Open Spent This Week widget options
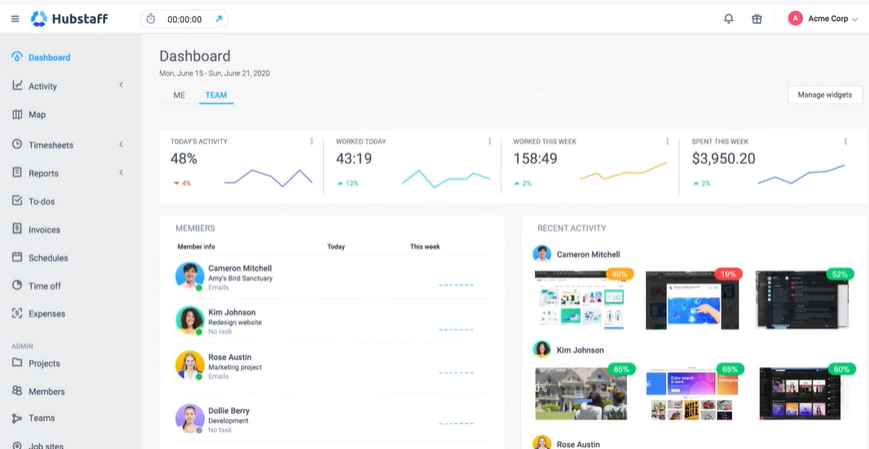This screenshot has width=869, height=449. point(845,141)
